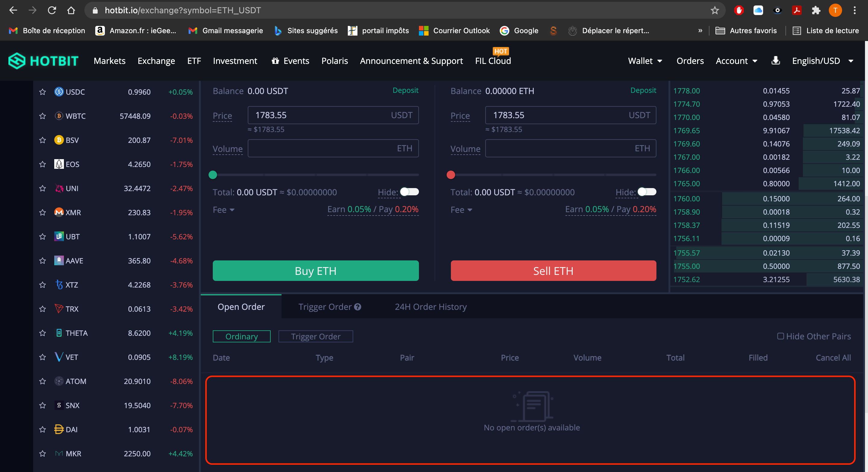Screen dimensions: 868x472
Task: Open the Markets menu item
Action: coord(109,61)
